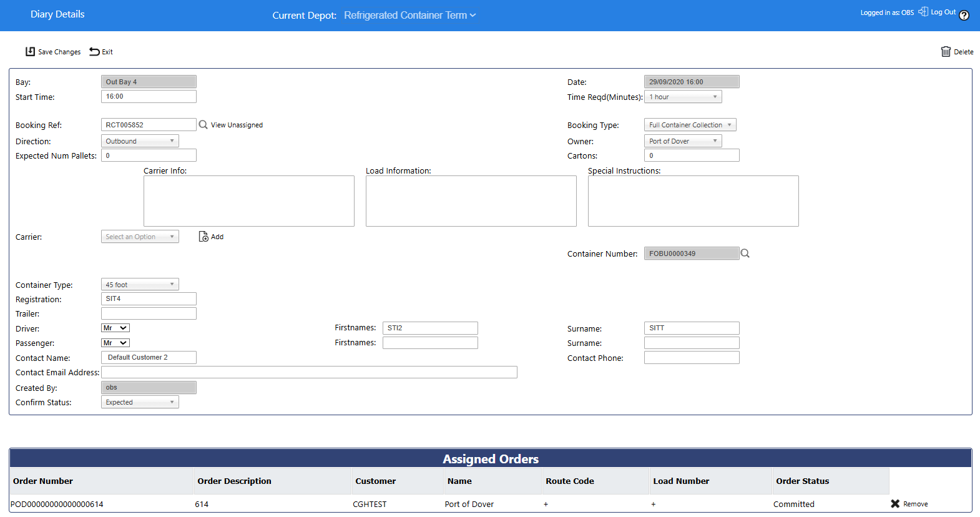Image resolution: width=980 pixels, height=517 pixels.
Task: Click the Load Information text area
Action: coord(471,201)
